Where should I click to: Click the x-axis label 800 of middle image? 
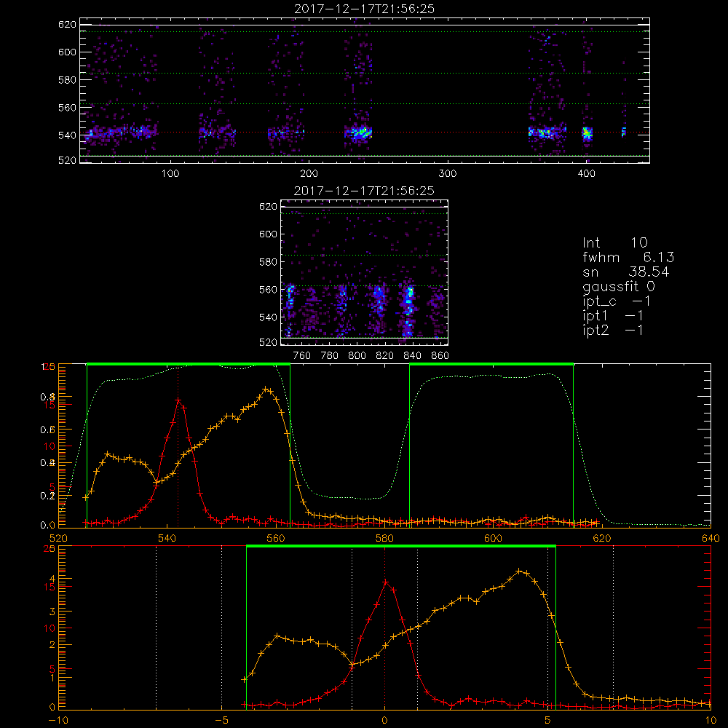tap(357, 356)
